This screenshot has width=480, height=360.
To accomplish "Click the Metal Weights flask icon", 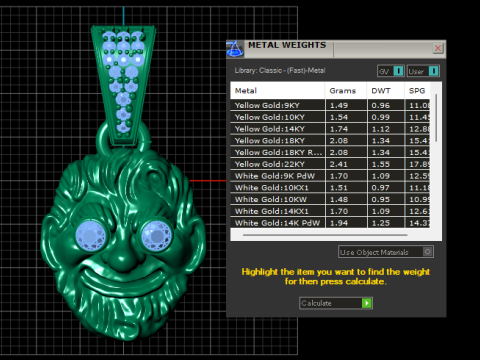I will 235,49.
